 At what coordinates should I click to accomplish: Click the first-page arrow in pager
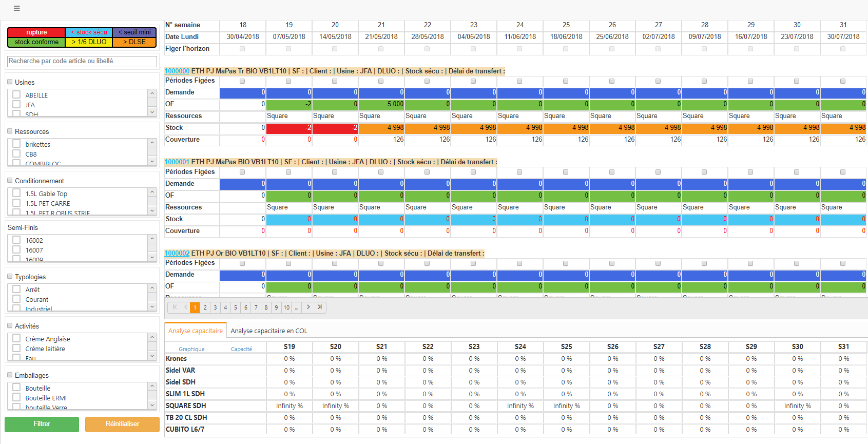(175, 307)
